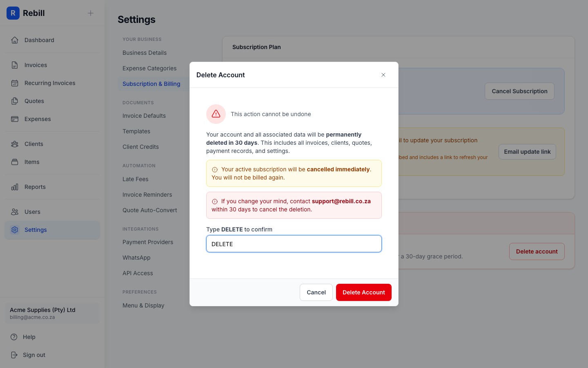588x368 pixels.
Task: Click the red Delete Account confirm button
Action: pos(363,292)
